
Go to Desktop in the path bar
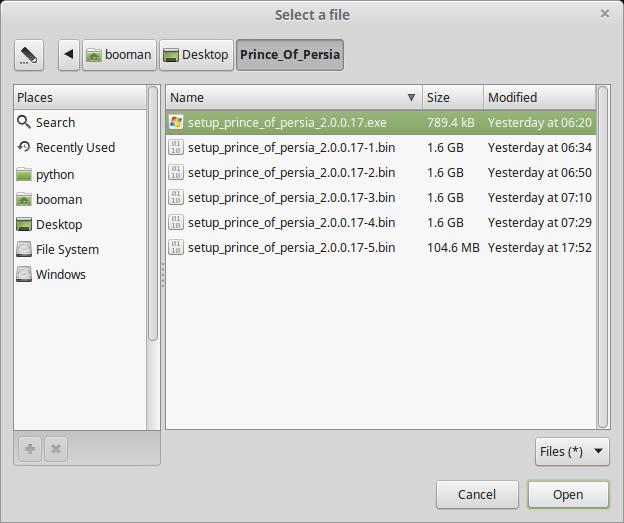coord(196,55)
